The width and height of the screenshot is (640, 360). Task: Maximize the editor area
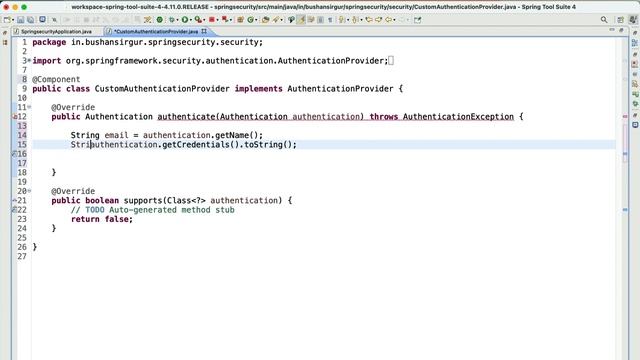[x=621, y=30]
